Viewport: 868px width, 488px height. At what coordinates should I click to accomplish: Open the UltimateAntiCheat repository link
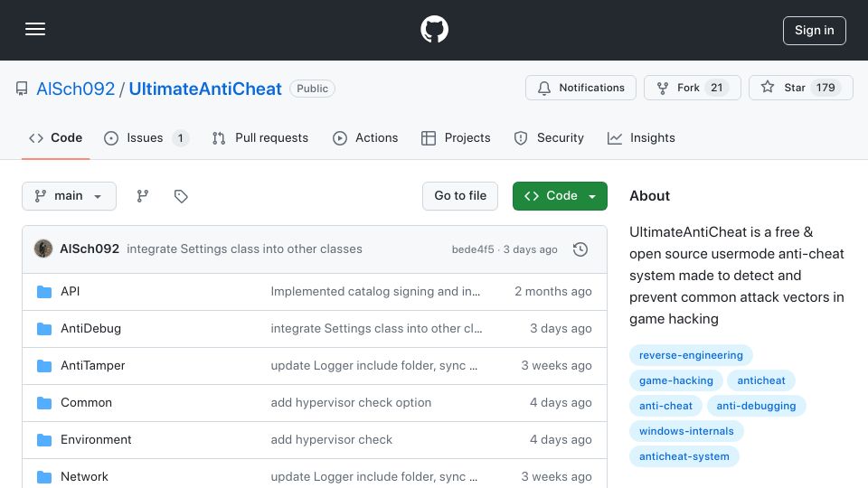pyautogui.click(x=205, y=89)
